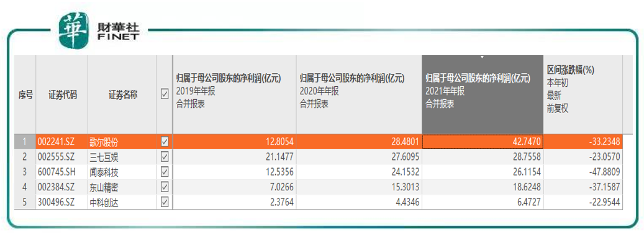Select the stock name 中科创达
This screenshot has height=235, width=644.
click(x=104, y=203)
